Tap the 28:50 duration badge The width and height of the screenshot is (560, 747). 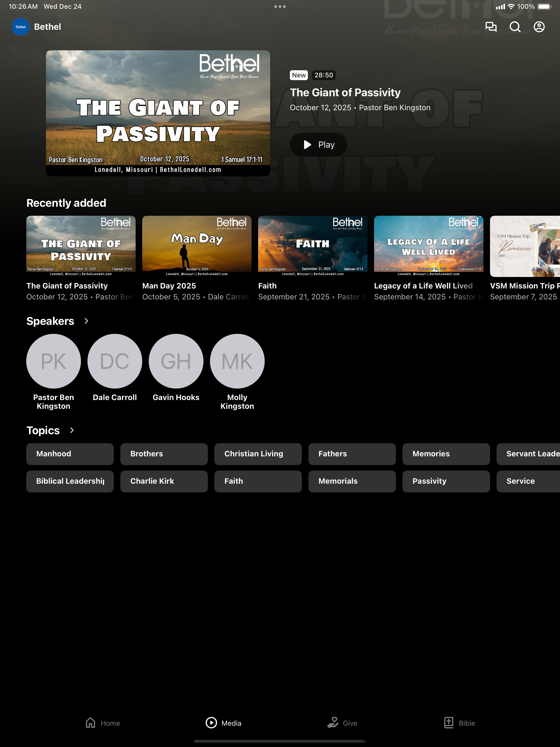point(323,75)
